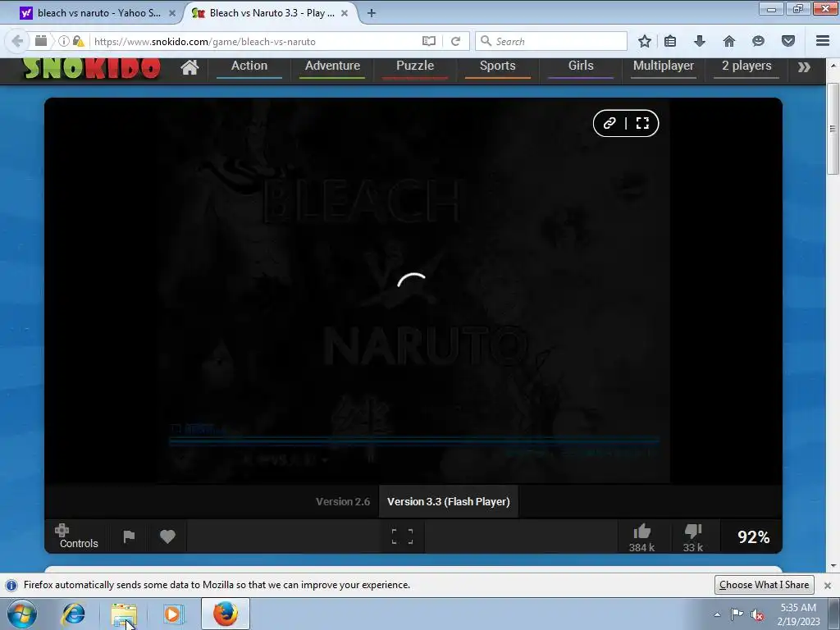Go to the Snokido home page icon

(x=189, y=67)
